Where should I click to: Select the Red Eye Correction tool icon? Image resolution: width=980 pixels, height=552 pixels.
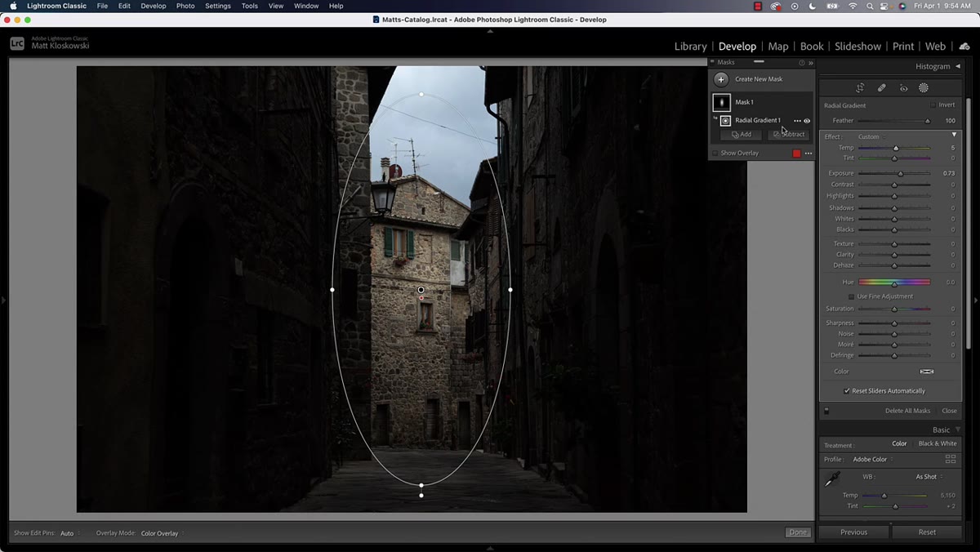pyautogui.click(x=903, y=88)
